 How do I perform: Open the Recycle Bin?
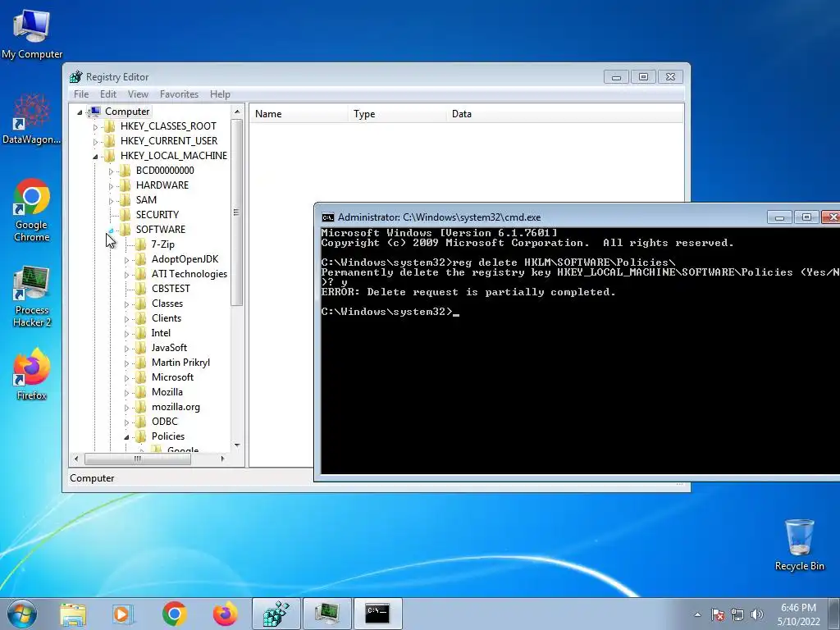click(x=799, y=545)
